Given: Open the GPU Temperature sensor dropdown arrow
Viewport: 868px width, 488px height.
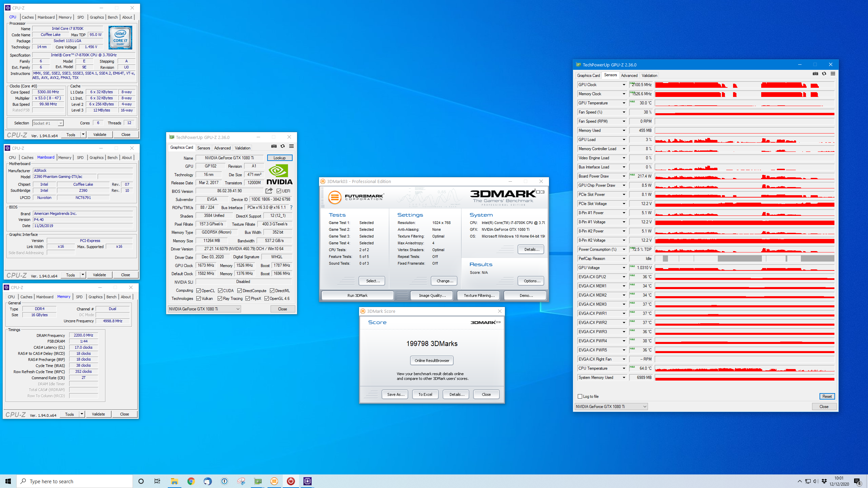Looking at the screenshot, I should 624,103.
